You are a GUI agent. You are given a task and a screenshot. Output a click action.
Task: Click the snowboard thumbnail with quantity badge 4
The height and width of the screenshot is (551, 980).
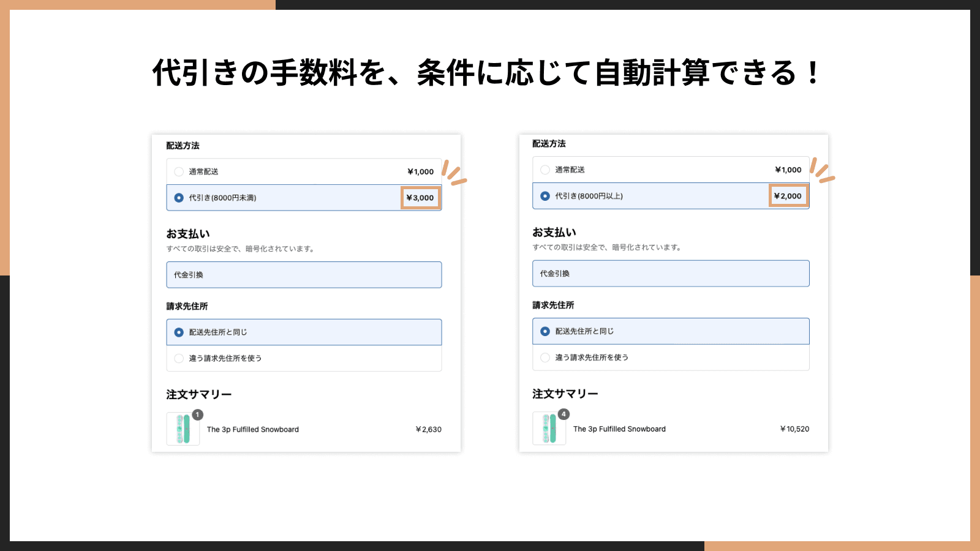(549, 429)
